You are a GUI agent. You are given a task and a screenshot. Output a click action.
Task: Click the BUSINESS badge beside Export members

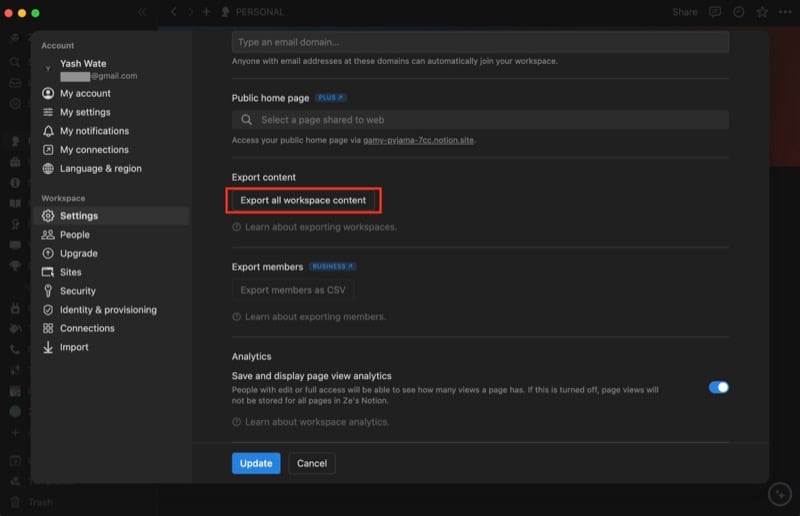tap(333, 266)
